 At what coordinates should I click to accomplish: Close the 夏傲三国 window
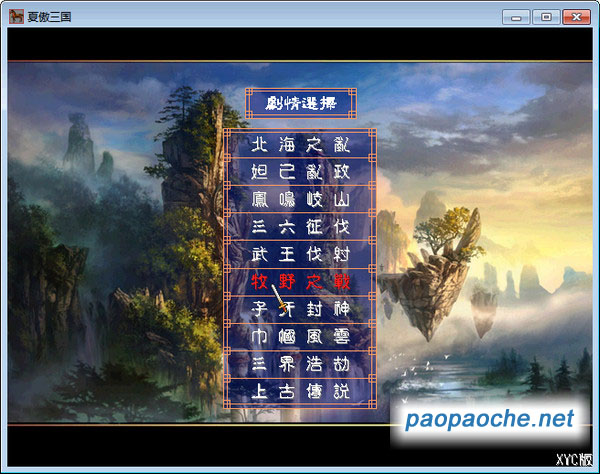click(x=576, y=17)
